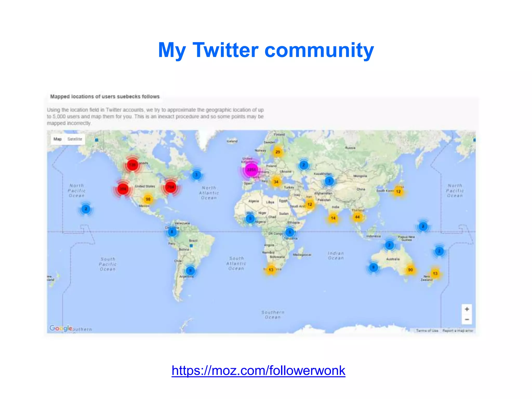Click the blue cluster marker below the Kazakhstan label
This screenshot has width=532, height=399.
click(x=329, y=181)
